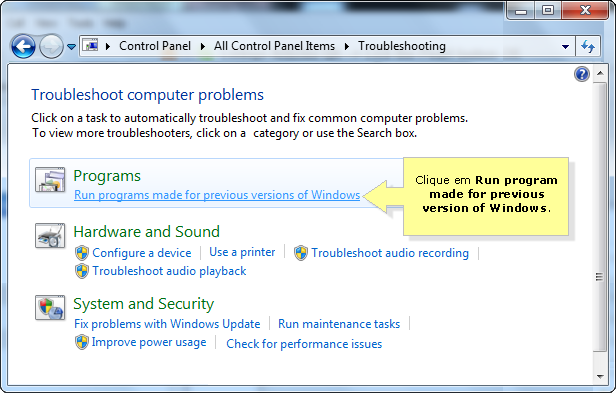The image size is (616, 393).
Task: Click the vertical scrollbar down arrow
Action: point(600,376)
